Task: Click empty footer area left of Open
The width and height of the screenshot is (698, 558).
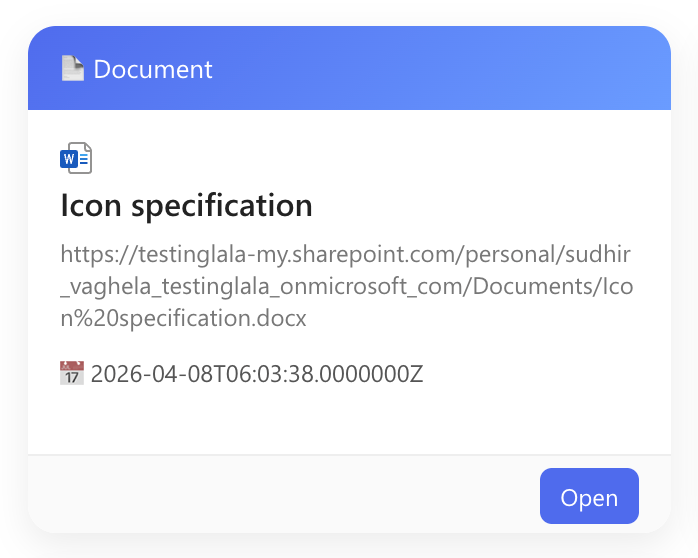Action: (280, 495)
